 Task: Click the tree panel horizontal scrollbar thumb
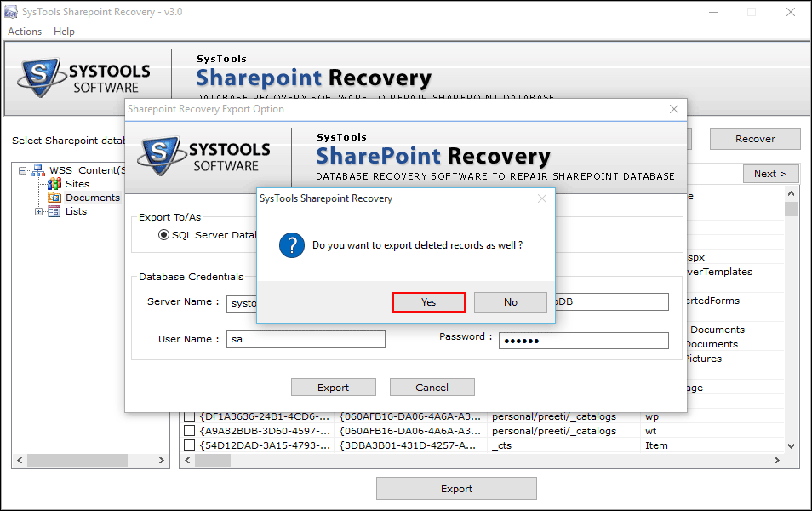pyautogui.click(x=77, y=460)
